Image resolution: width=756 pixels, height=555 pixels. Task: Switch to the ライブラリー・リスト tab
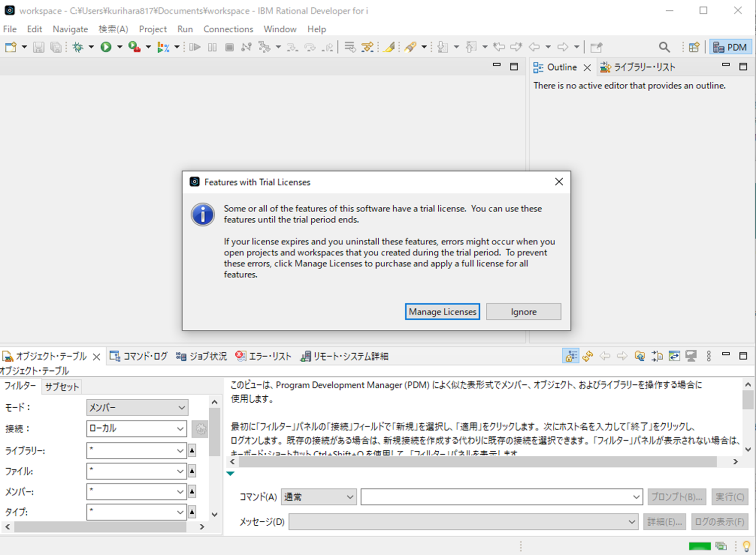coord(638,67)
